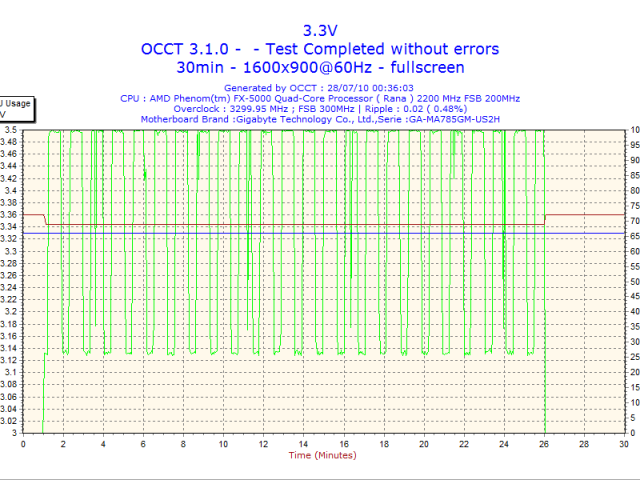The image size is (640, 480).
Task: Click x-axis tick label "30"
Action: pos(624,444)
